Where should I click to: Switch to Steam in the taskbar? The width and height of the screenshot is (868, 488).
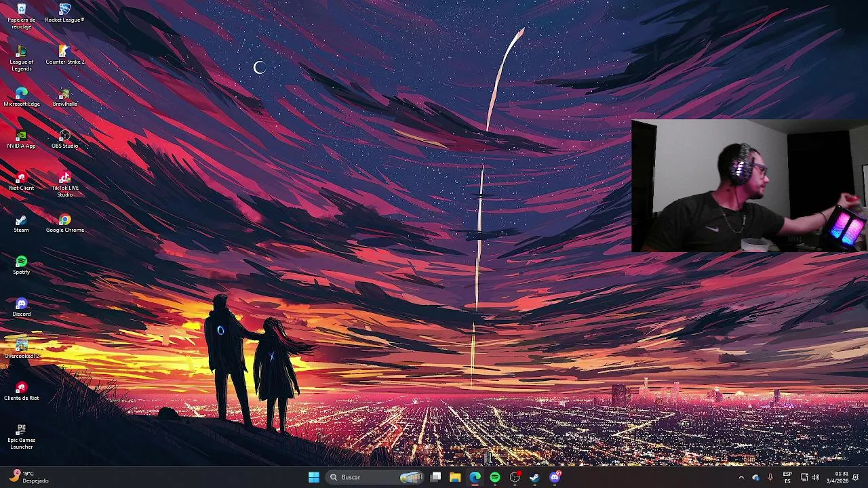point(534,477)
